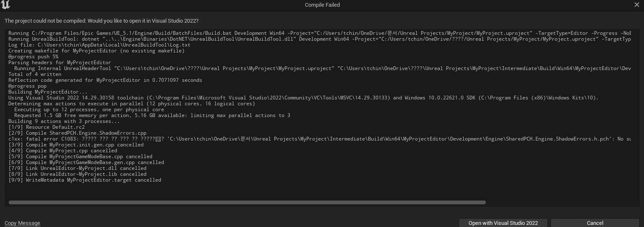
Task: Click the '@progress push 5%' line
Action: (x=34, y=57)
